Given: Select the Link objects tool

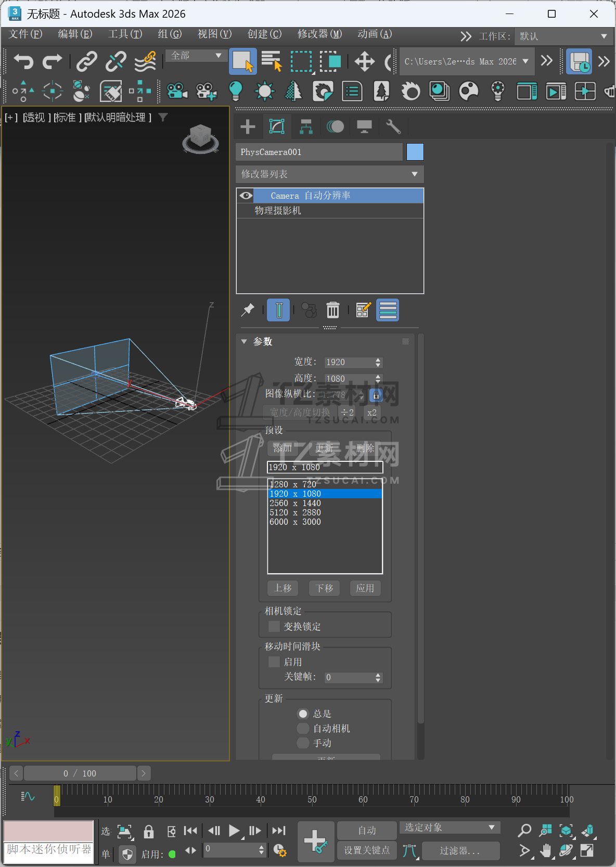Looking at the screenshot, I should pyautogui.click(x=87, y=61).
